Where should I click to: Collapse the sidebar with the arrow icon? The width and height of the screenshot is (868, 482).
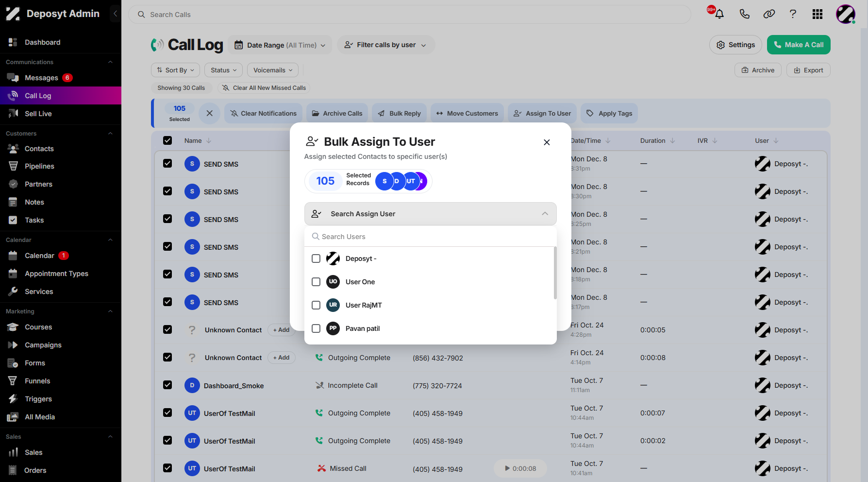[x=115, y=14]
